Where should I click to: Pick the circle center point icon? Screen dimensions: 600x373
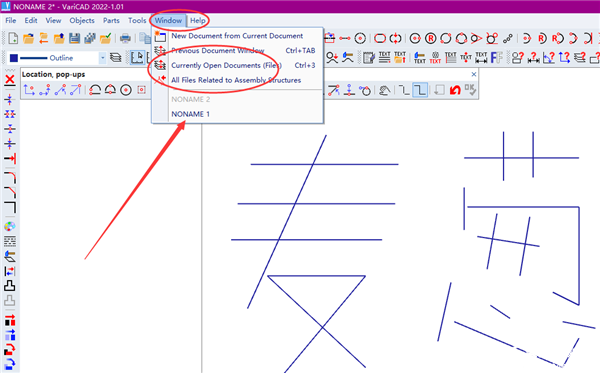coord(126,90)
